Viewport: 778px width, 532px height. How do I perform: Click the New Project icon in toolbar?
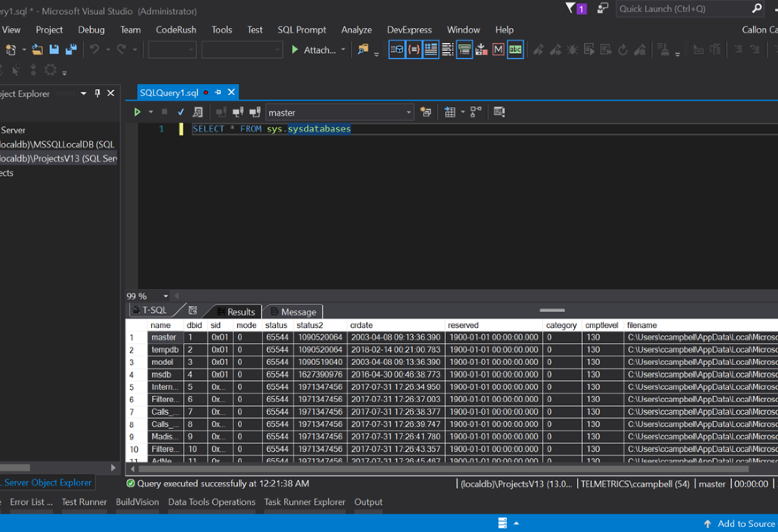[11, 50]
